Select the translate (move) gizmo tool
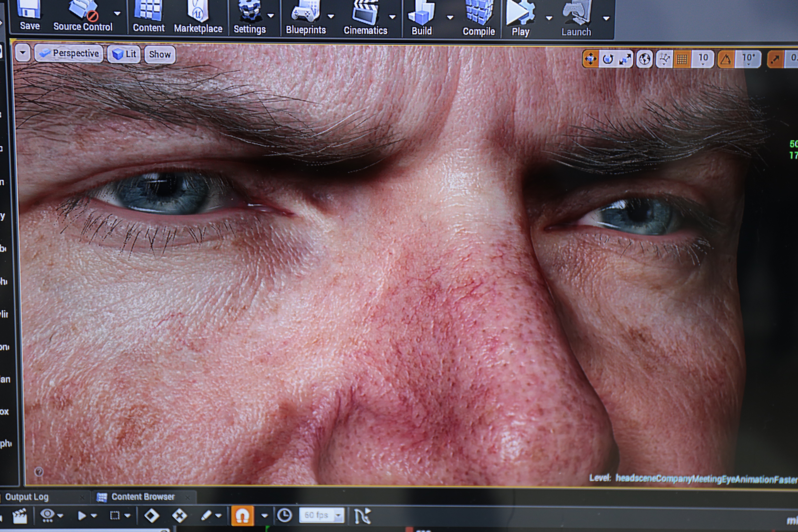The image size is (798, 532). point(590,59)
